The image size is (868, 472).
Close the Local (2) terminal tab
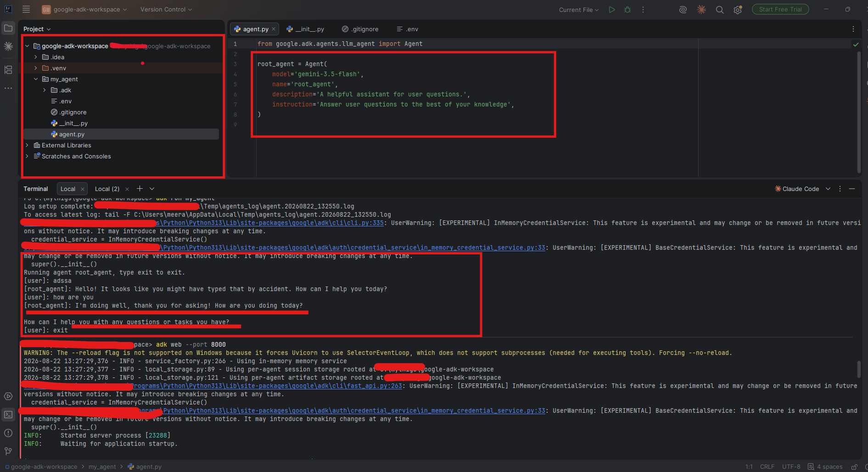(127, 189)
